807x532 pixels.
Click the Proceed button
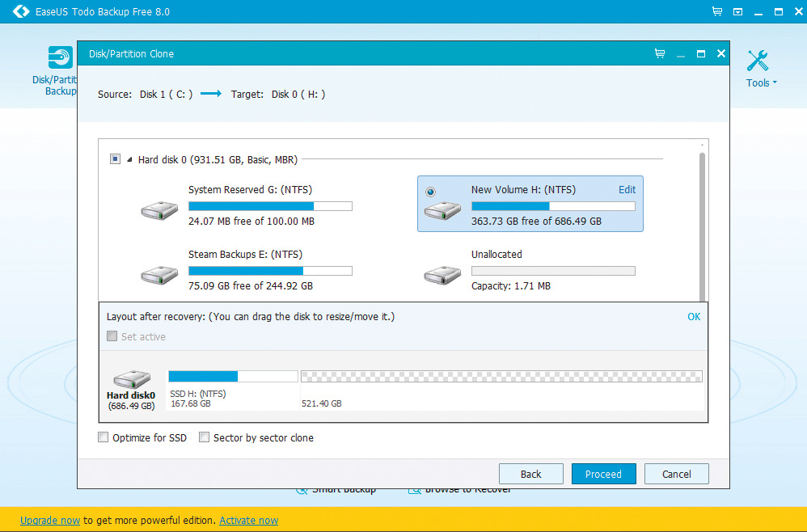click(604, 474)
